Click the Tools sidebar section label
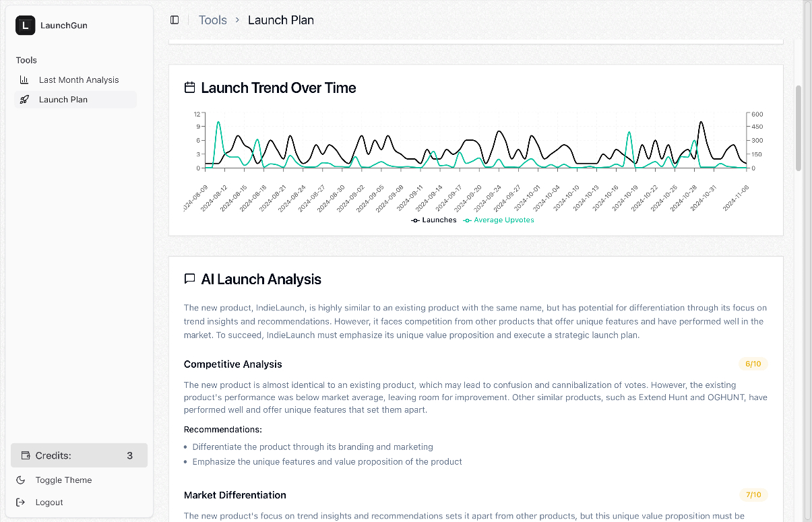This screenshot has height=522, width=812. pyautogui.click(x=26, y=60)
